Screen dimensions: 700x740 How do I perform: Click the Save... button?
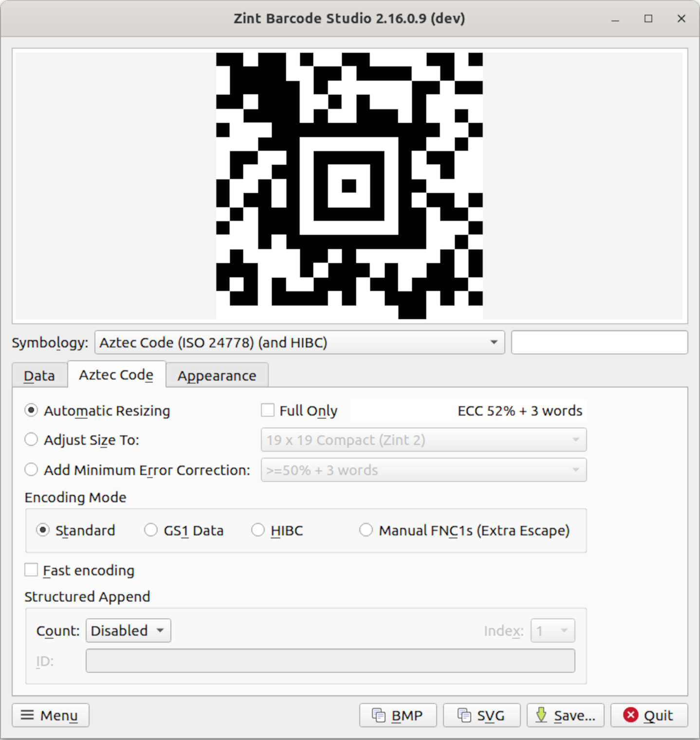[x=565, y=715]
